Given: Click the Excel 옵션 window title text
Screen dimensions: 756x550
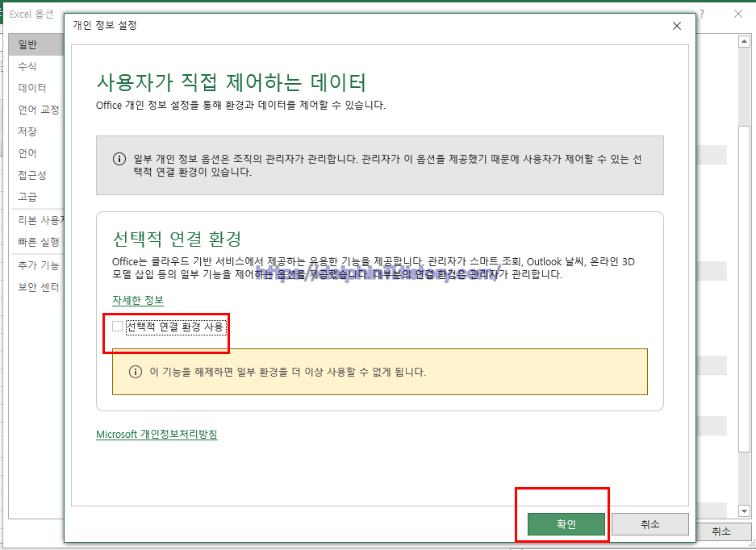Looking at the screenshot, I should point(31,14).
